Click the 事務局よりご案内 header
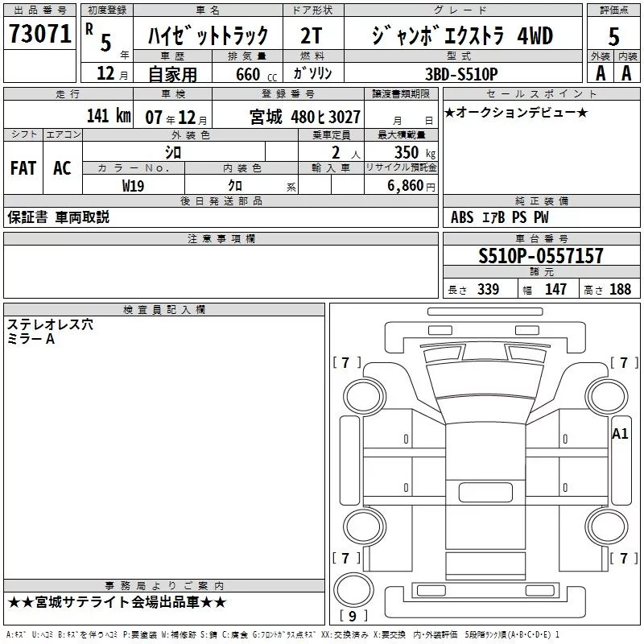The height and width of the screenshot is (644, 644). click(164, 586)
